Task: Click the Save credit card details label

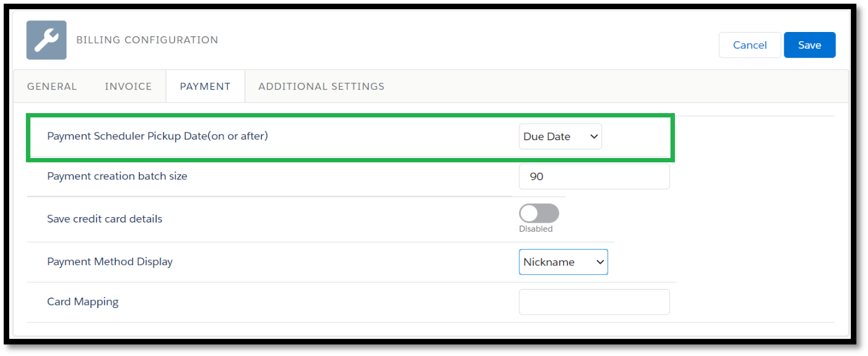Action: (105, 219)
